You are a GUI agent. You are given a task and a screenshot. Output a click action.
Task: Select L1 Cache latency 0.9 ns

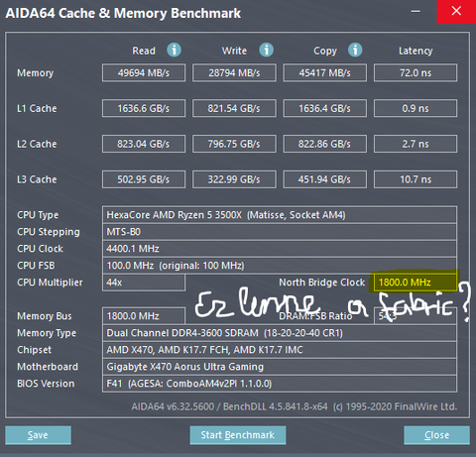(x=416, y=108)
